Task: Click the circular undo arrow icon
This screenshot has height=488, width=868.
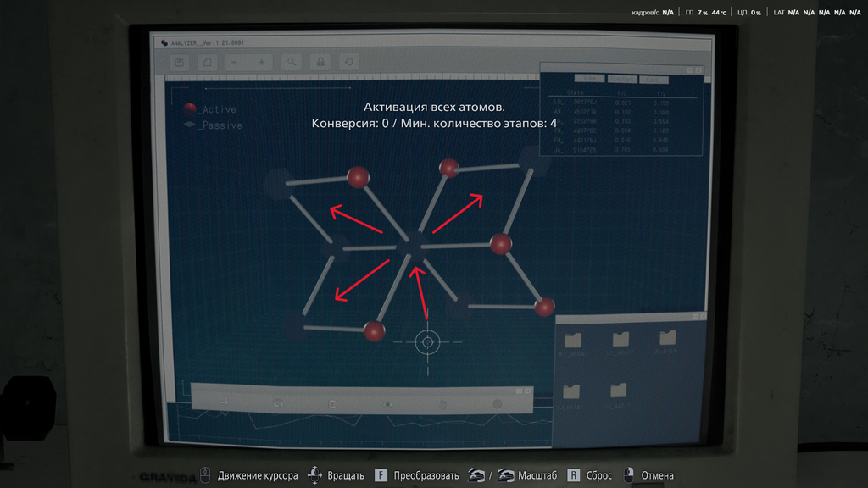Action: tap(348, 62)
